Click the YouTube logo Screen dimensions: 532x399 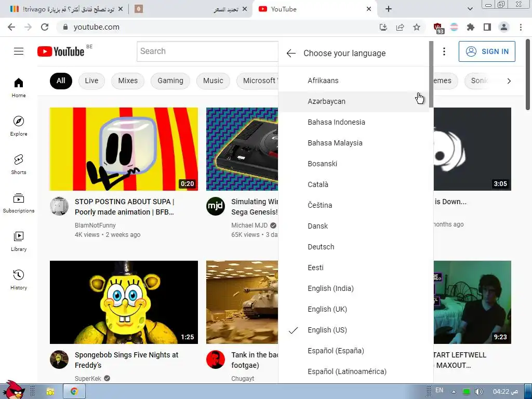61,51
